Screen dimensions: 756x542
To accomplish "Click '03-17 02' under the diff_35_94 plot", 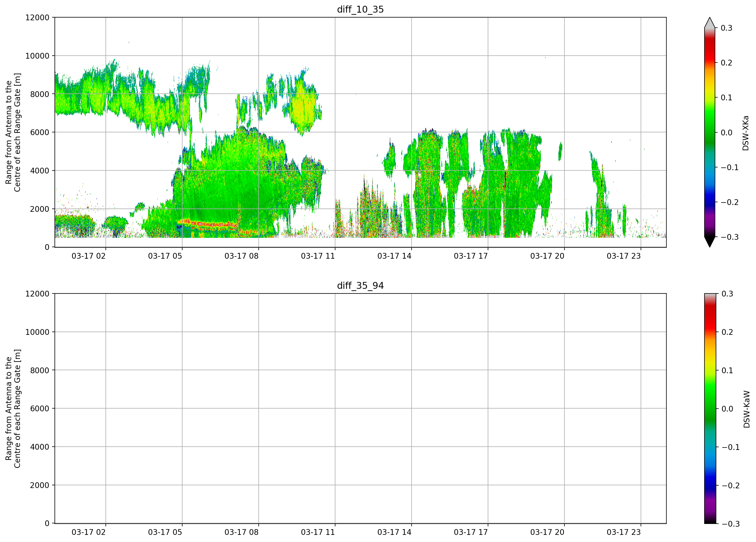I will pyautogui.click(x=89, y=532).
